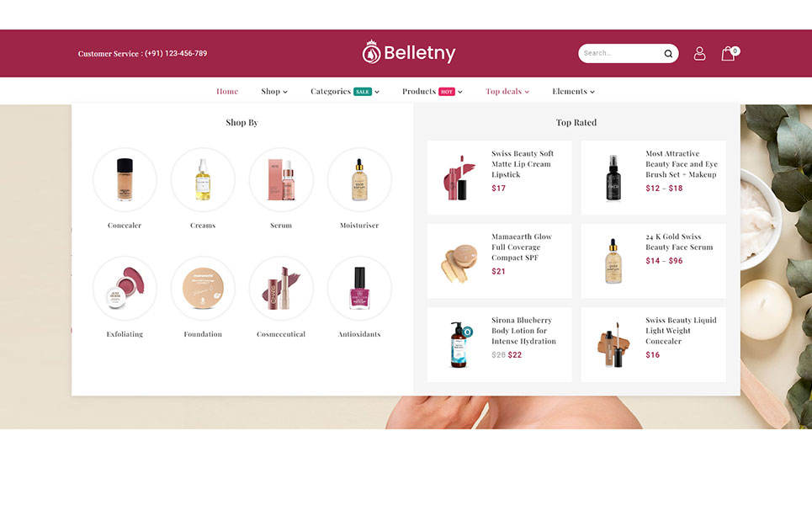Select the Concealer category circle
Image resolution: width=812 pixels, height=505 pixels.
pos(125,179)
